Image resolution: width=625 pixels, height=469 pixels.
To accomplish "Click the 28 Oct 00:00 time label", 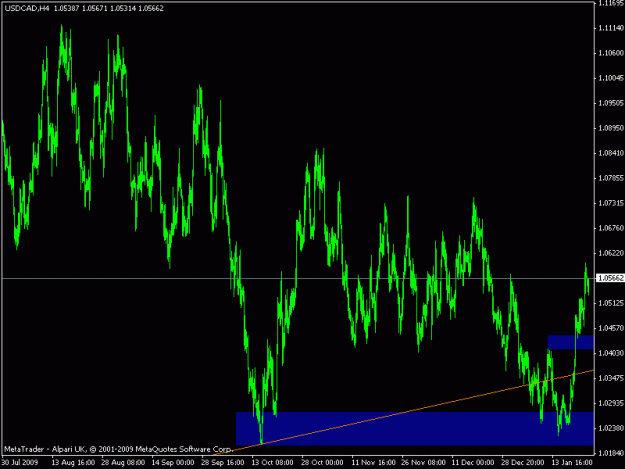I will [322, 463].
